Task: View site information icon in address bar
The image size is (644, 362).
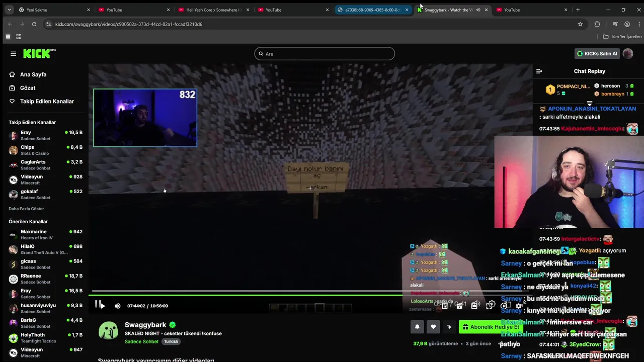Action: coord(48,24)
